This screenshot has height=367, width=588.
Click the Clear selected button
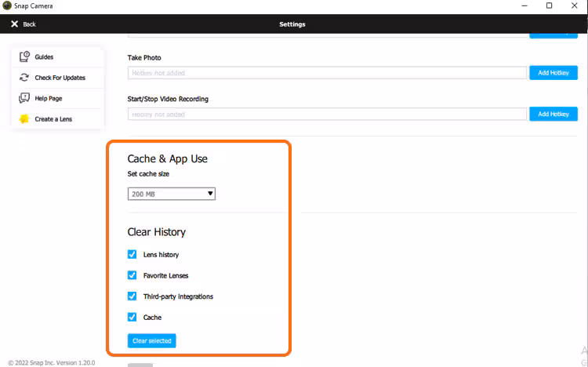coord(151,341)
